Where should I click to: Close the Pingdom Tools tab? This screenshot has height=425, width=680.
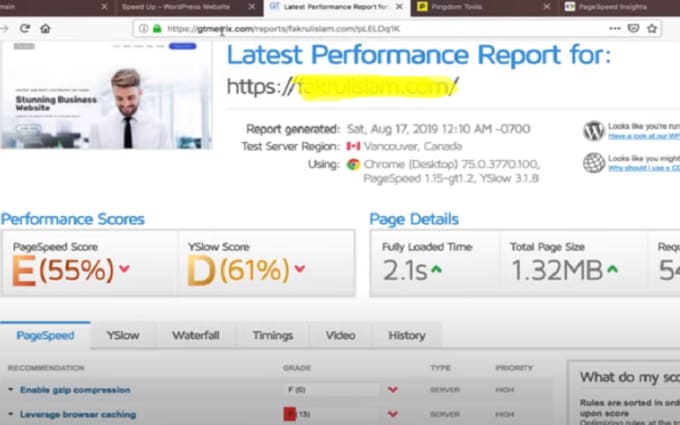point(547,7)
